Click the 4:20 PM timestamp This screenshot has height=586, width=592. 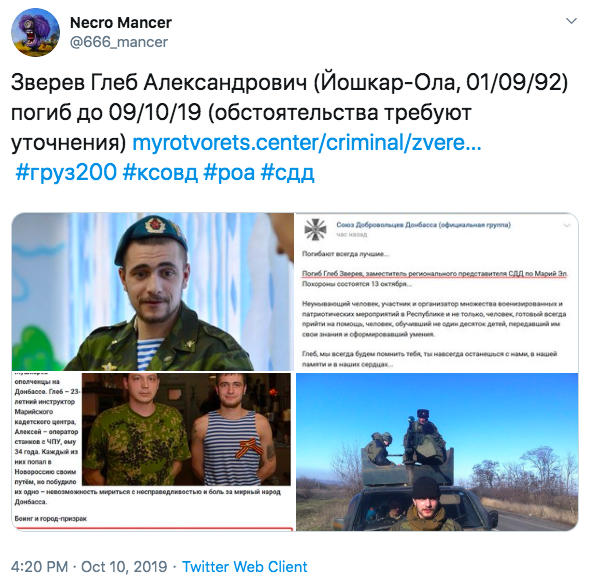pyautogui.click(x=40, y=567)
